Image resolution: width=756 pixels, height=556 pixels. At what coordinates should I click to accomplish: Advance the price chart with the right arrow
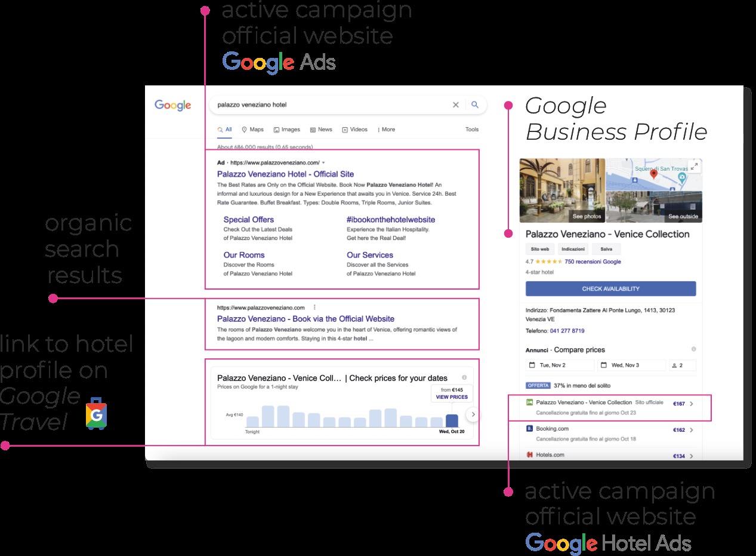(x=472, y=414)
